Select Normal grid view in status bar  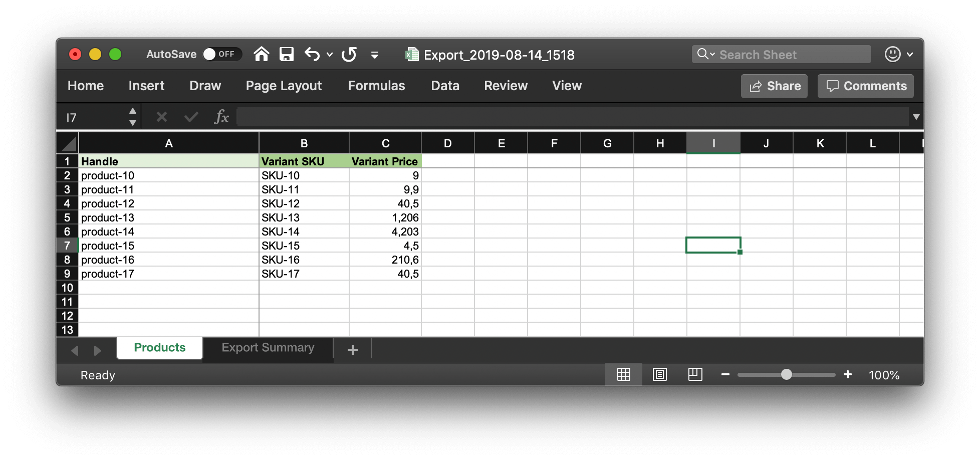[624, 374]
